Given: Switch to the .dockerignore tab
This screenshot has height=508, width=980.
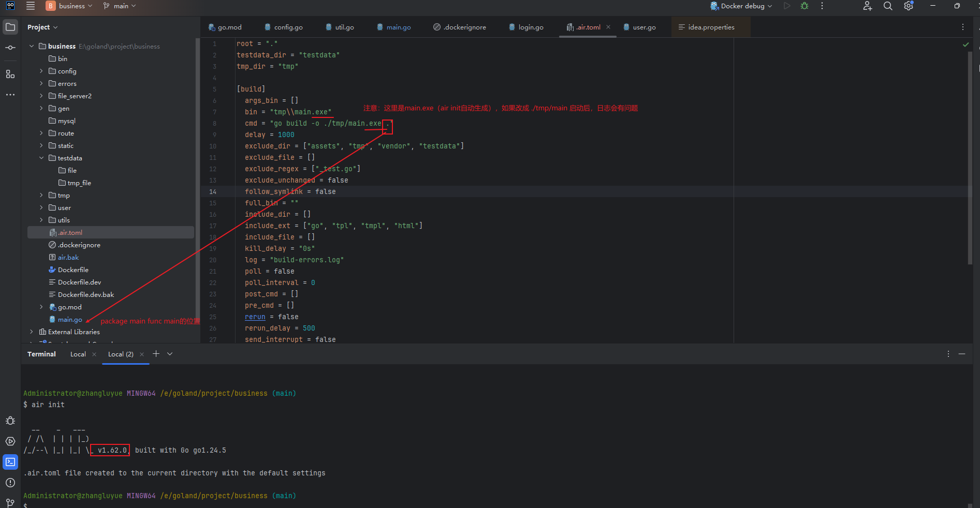Looking at the screenshot, I should (460, 27).
